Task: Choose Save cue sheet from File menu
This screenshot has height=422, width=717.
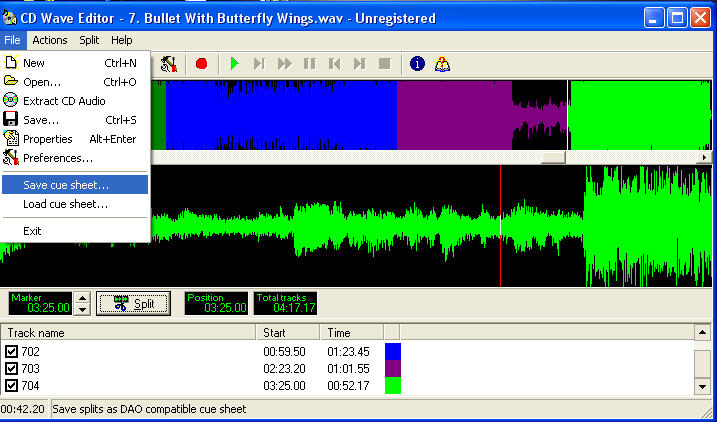Action: coord(75,185)
